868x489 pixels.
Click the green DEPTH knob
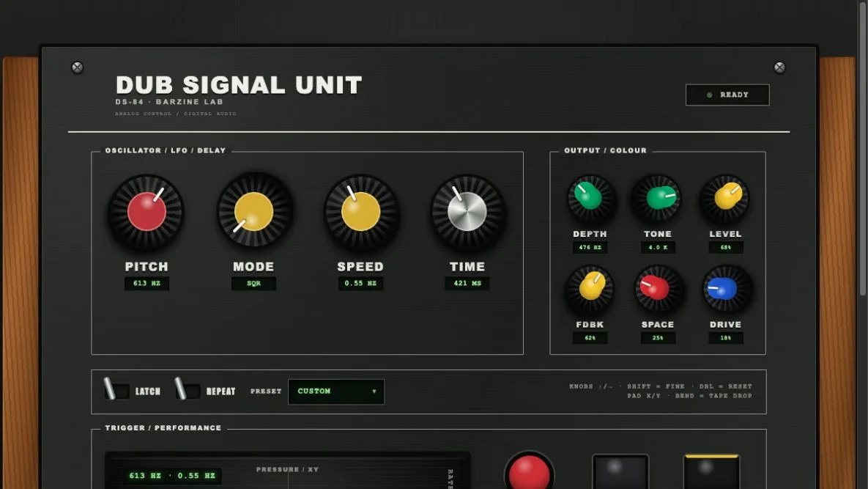pyautogui.click(x=590, y=198)
